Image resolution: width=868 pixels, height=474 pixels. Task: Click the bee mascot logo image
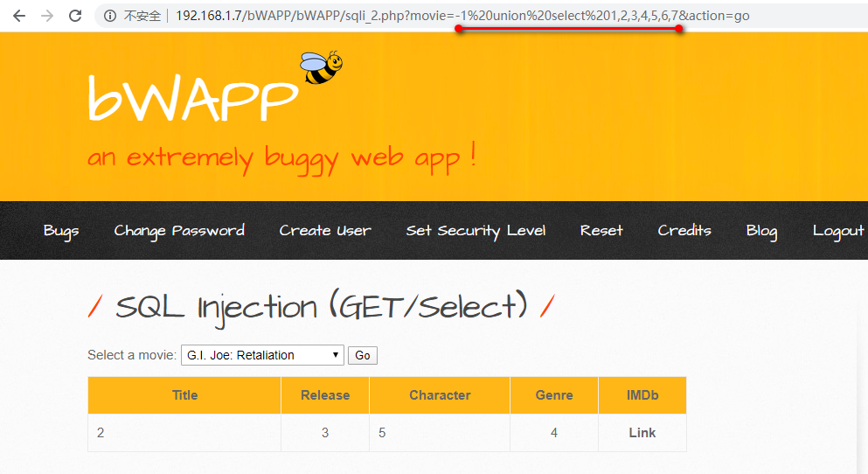pyautogui.click(x=321, y=67)
